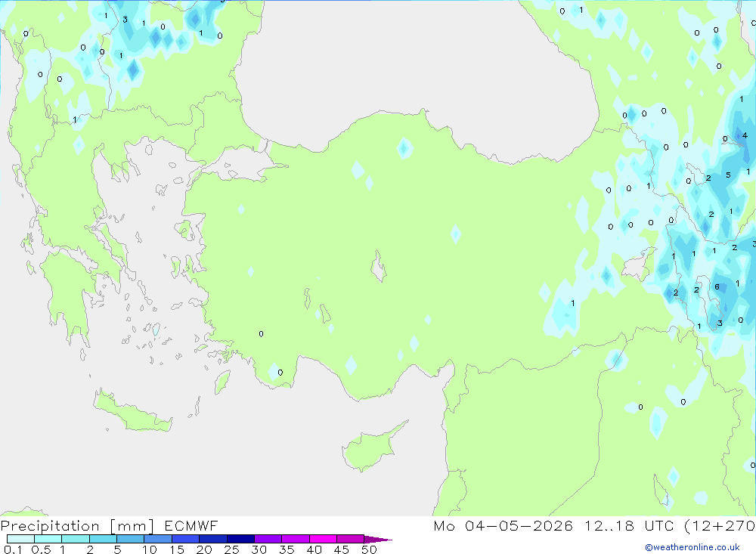Click the above-50 arrow tip of legend
The width and height of the screenshot is (756, 554).
tap(377, 539)
